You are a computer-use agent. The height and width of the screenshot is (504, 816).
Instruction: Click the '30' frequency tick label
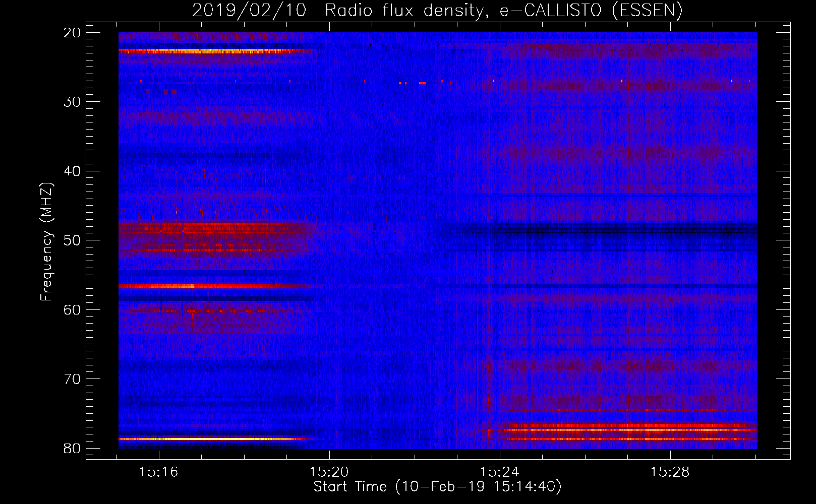click(73, 102)
